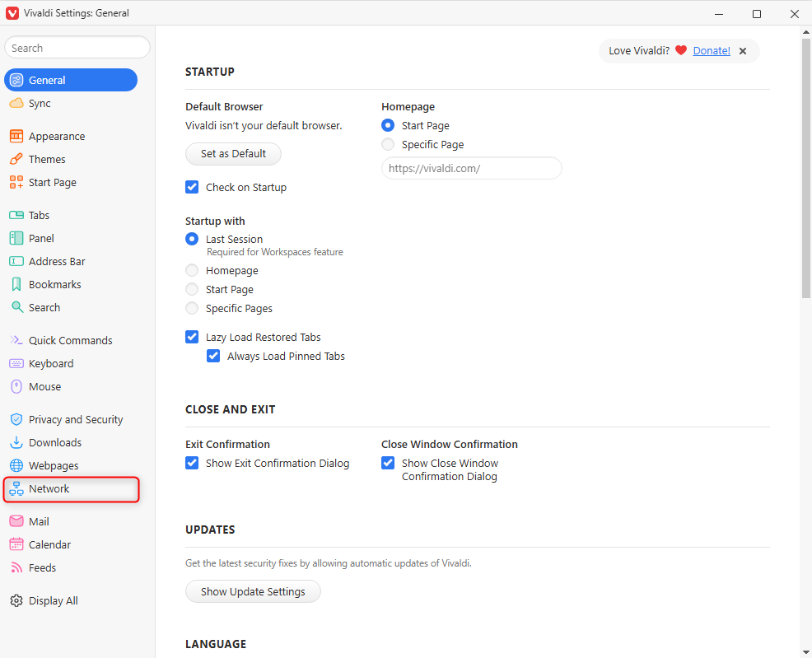The width and height of the screenshot is (812, 658).
Task: Select Last Session startup radio
Action: tap(192, 239)
